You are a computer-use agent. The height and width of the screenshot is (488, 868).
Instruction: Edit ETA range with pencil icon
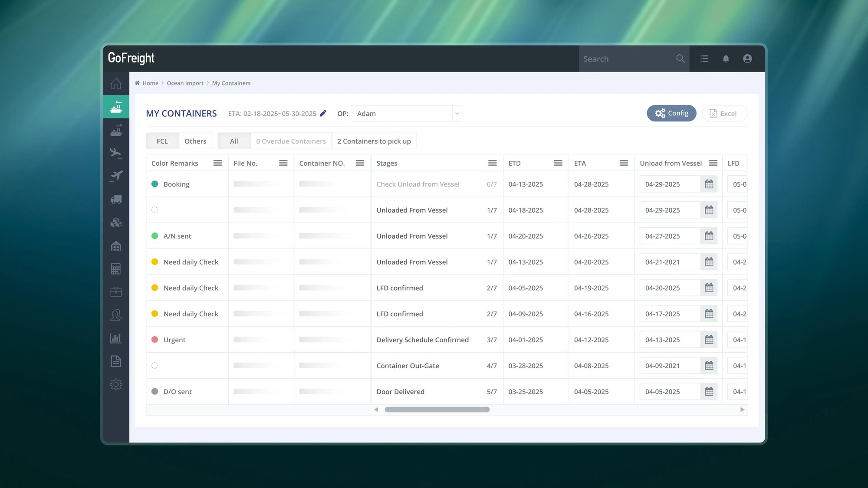coord(323,113)
